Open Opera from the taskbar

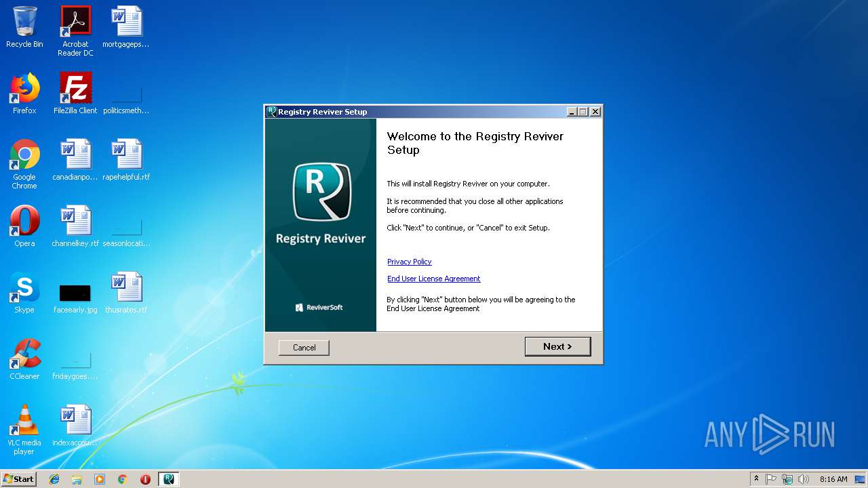coord(145,479)
